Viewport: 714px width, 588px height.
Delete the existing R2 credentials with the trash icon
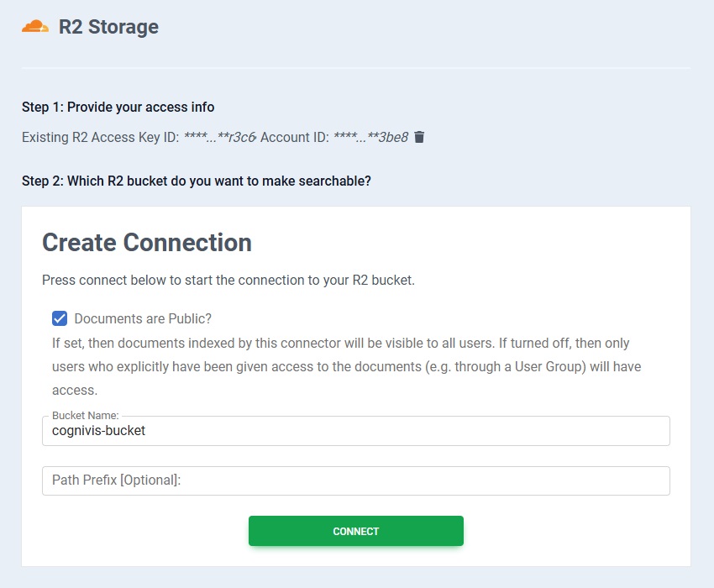tap(420, 137)
